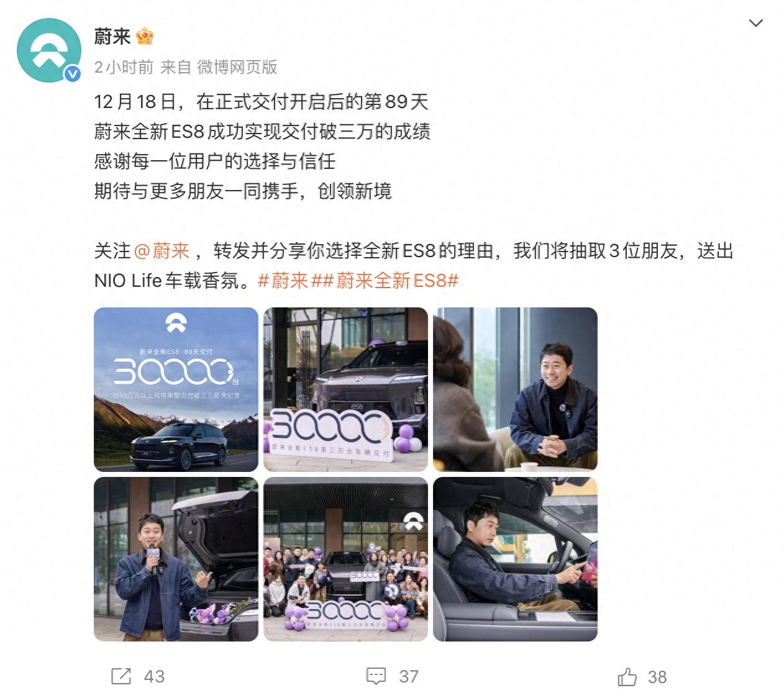
Task: View photo of man in driver seat
Action: 515,559
